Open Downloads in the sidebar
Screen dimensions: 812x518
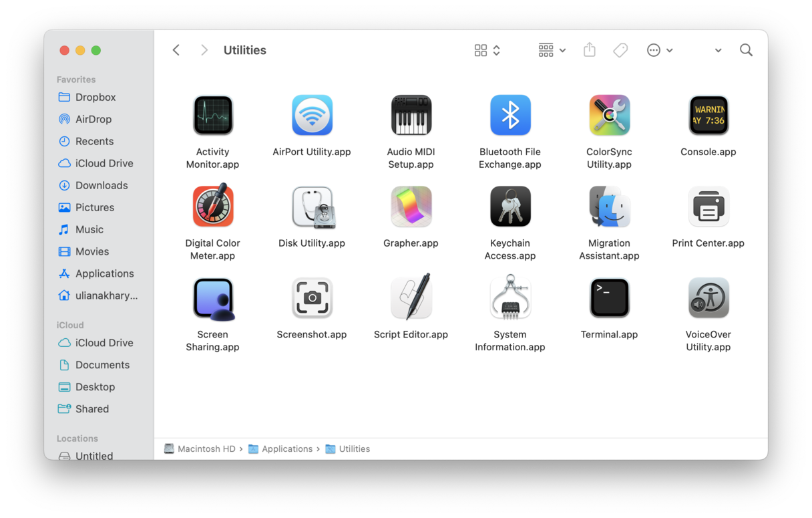[93, 185]
